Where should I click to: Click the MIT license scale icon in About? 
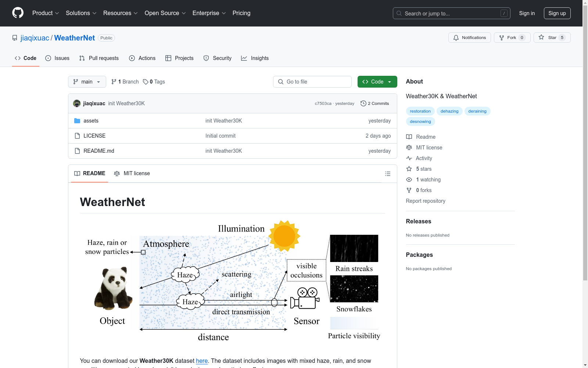point(409,148)
